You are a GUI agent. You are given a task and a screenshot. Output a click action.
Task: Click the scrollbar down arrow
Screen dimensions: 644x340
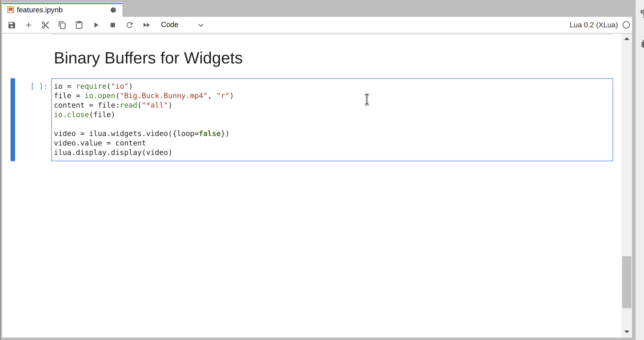pyautogui.click(x=627, y=332)
